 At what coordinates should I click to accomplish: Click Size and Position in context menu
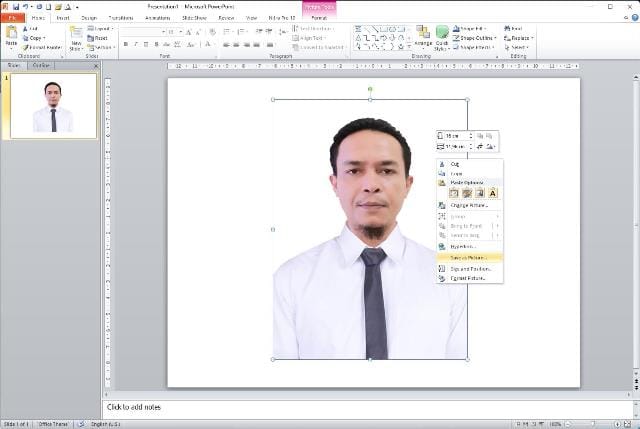[469, 270]
